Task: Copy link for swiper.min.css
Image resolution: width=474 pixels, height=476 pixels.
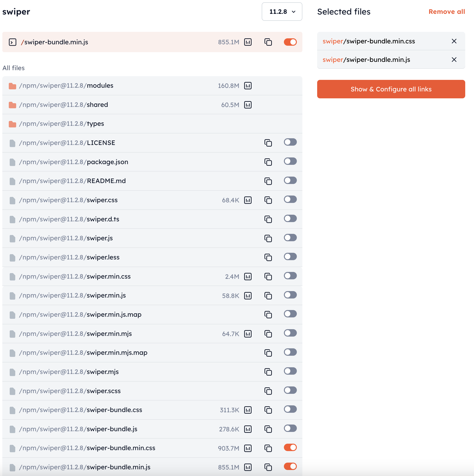Action: [268, 276]
